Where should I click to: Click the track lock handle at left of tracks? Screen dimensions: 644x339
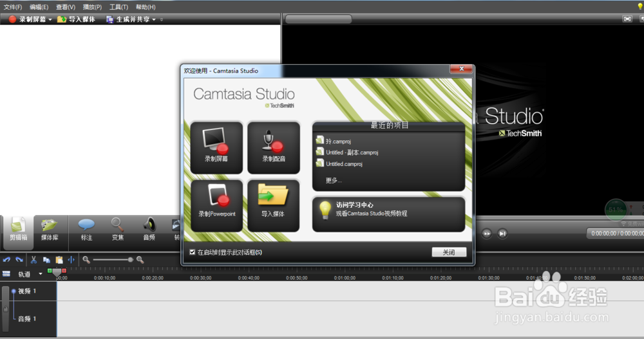pos(5,309)
